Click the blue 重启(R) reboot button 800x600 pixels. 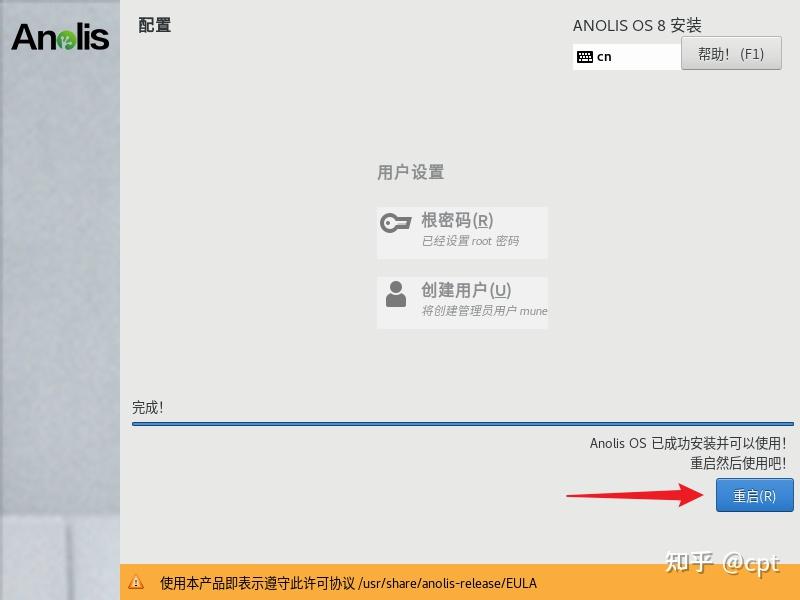(x=755, y=495)
